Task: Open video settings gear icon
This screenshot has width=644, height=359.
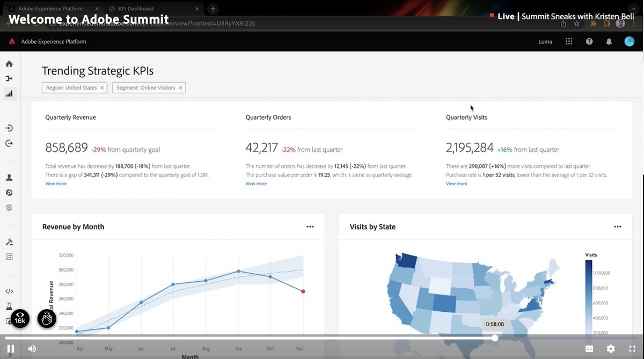Action: [611, 349]
